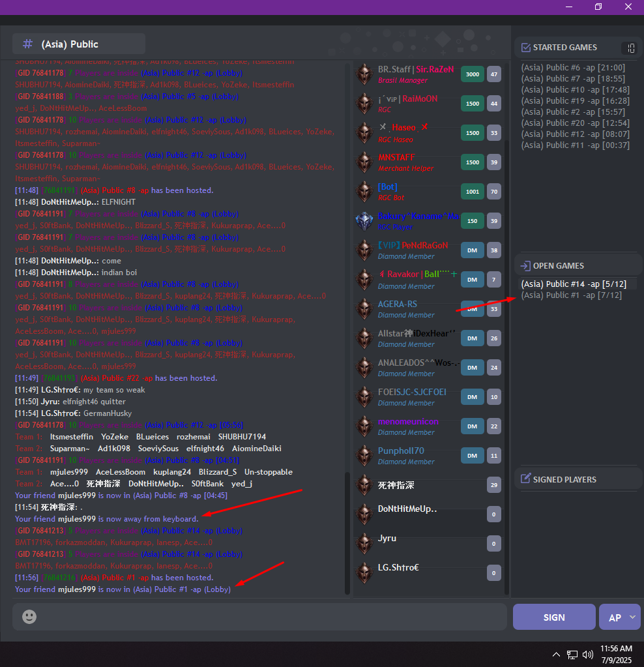Image resolution: width=644 pixels, height=667 pixels.
Task: Click avatar of Ravakor | Ball
Action: [x=364, y=280]
